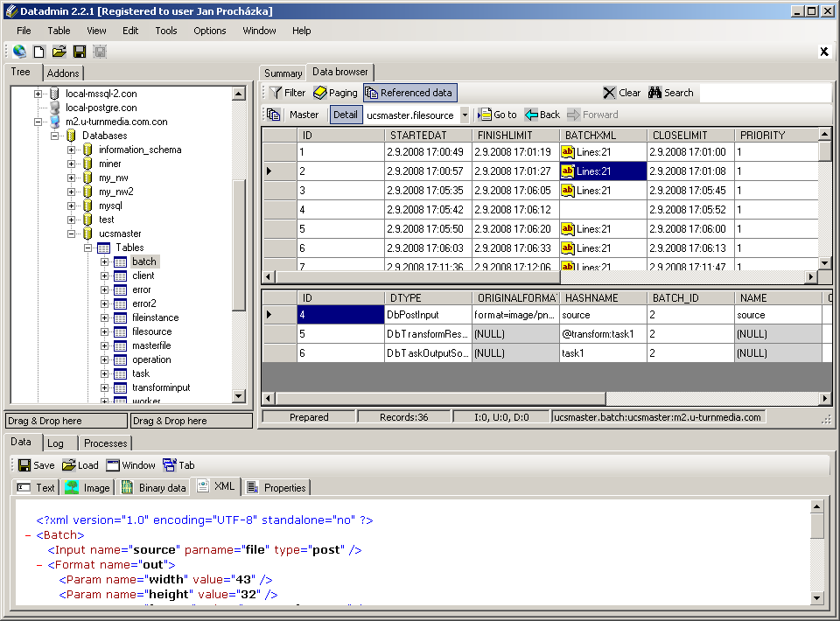The width and height of the screenshot is (840, 621).
Task: Collapse the ucsmaster database node
Action: tap(72, 234)
